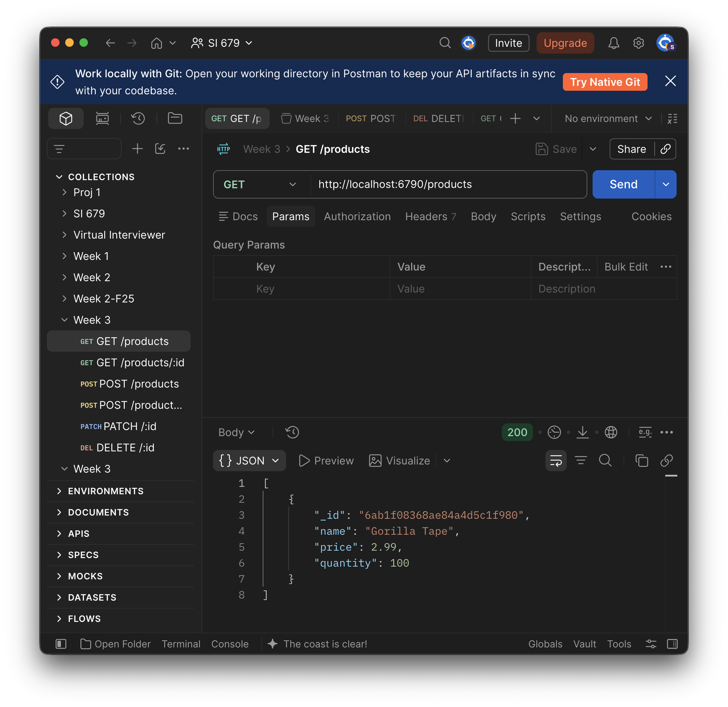
Task: Click the import icon in sidebar
Action: click(160, 149)
